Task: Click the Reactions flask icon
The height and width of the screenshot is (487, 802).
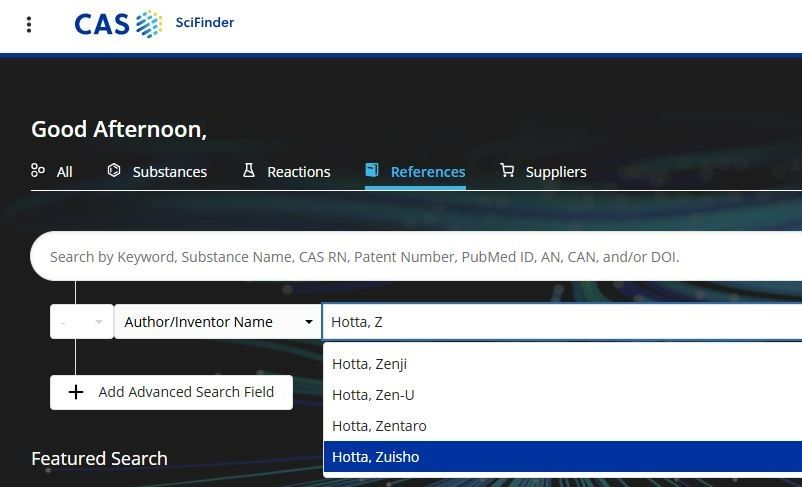Action: [x=249, y=170]
